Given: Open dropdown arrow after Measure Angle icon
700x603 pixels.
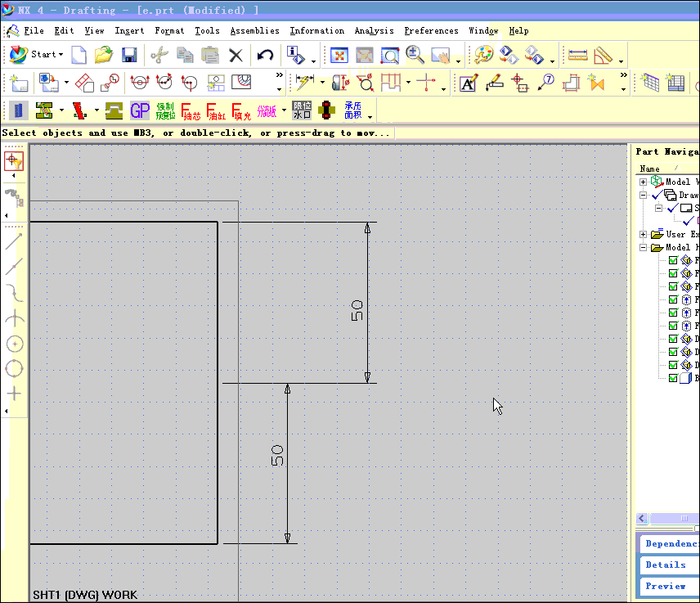Looking at the screenshot, I should point(621,61).
